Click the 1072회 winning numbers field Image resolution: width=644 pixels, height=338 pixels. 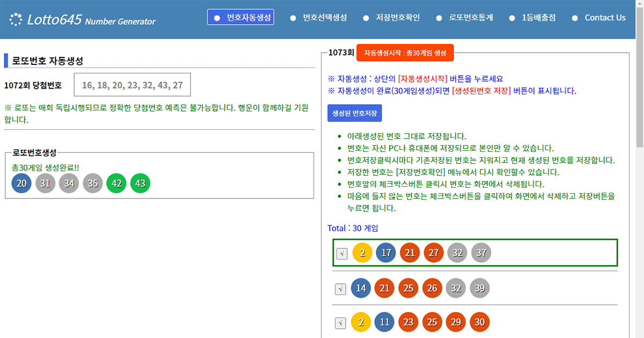[x=132, y=85]
